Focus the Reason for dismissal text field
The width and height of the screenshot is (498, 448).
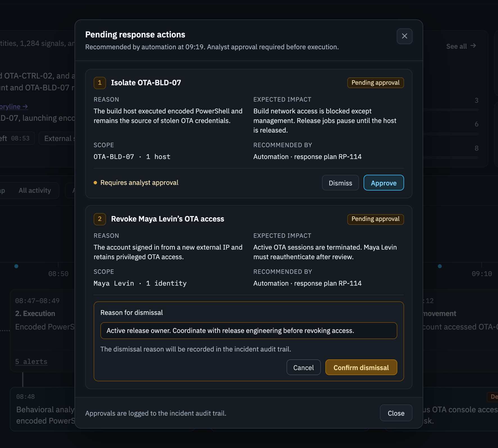(x=249, y=331)
